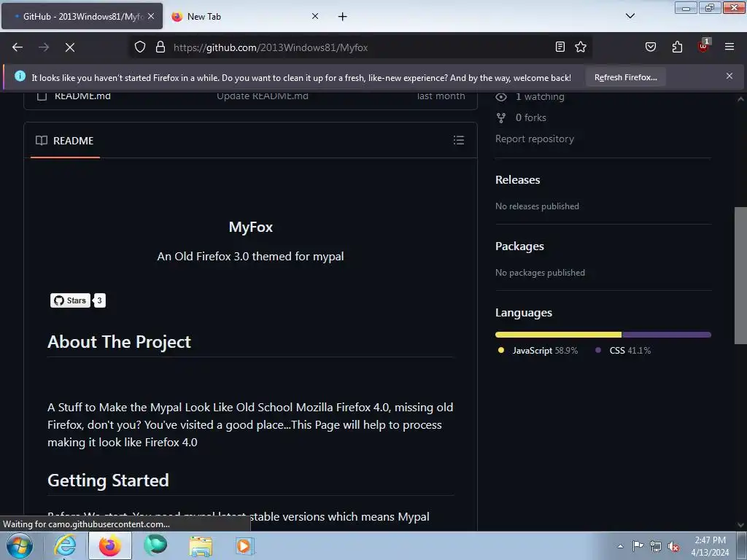Open Windows Media Player from taskbar
The height and width of the screenshot is (560, 747).
tap(245, 546)
